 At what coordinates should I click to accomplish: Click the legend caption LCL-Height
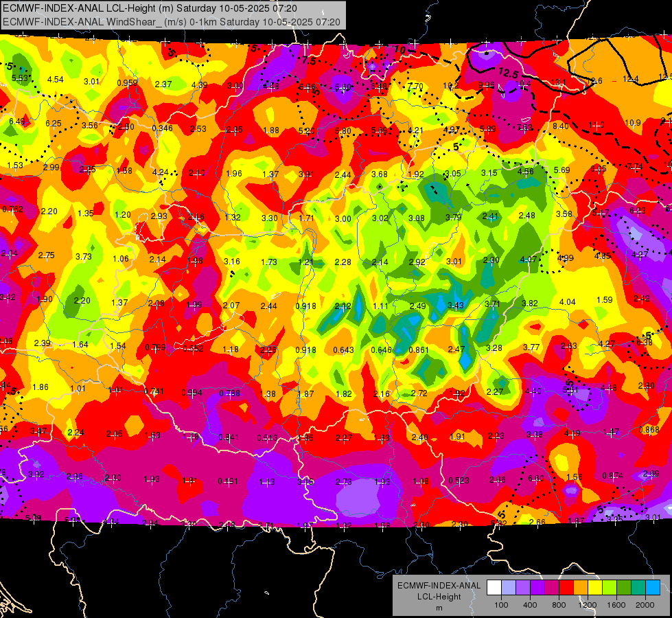[x=439, y=597]
